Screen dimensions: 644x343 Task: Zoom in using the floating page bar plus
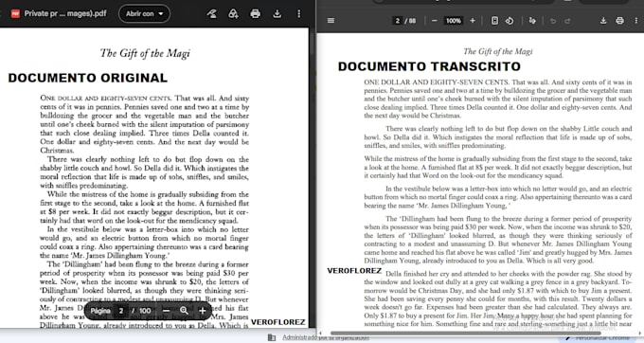(x=202, y=311)
